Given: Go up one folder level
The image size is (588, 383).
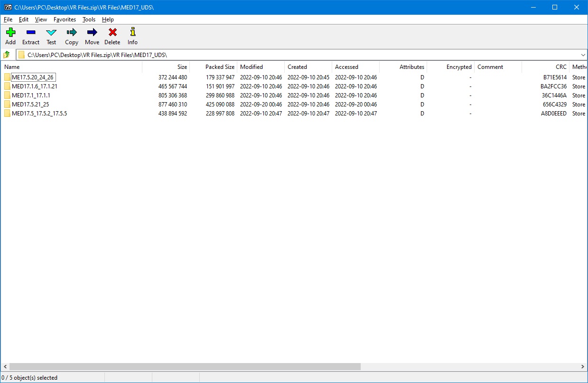Looking at the screenshot, I should click(x=7, y=55).
